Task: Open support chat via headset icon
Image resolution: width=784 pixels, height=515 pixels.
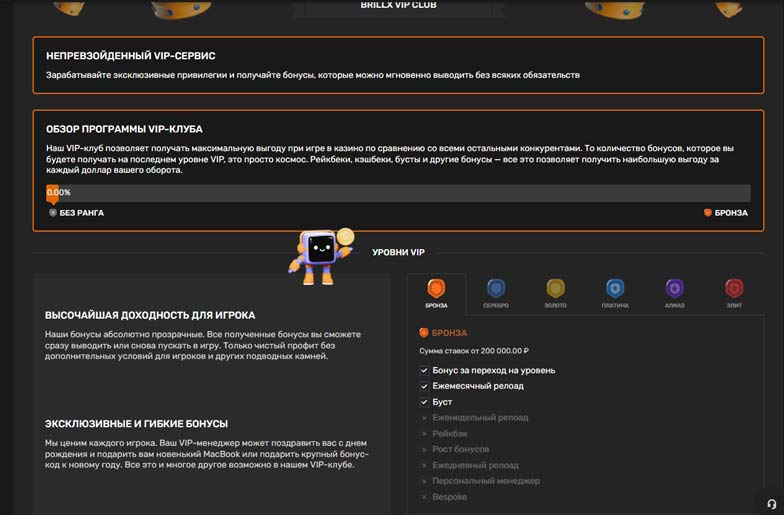Action: point(771,503)
